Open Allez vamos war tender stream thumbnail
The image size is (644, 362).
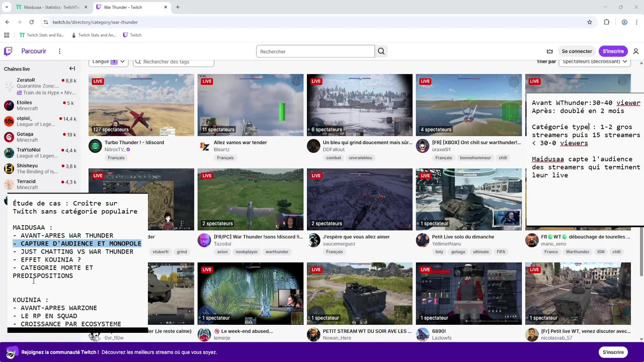click(x=251, y=105)
